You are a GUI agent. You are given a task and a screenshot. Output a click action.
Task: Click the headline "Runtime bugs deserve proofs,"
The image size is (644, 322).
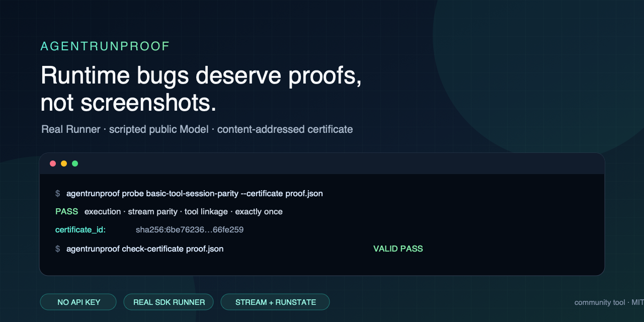[x=201, y=76]
